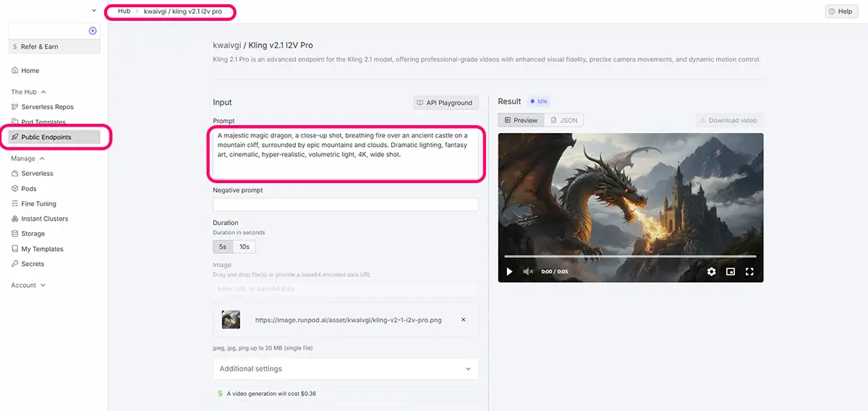Image resolution: width=868 pixels, height=411 pixels.
Task: Click the uploaded dragon image thumbnail
Action: pyautogui.click(x=231, y=319)
